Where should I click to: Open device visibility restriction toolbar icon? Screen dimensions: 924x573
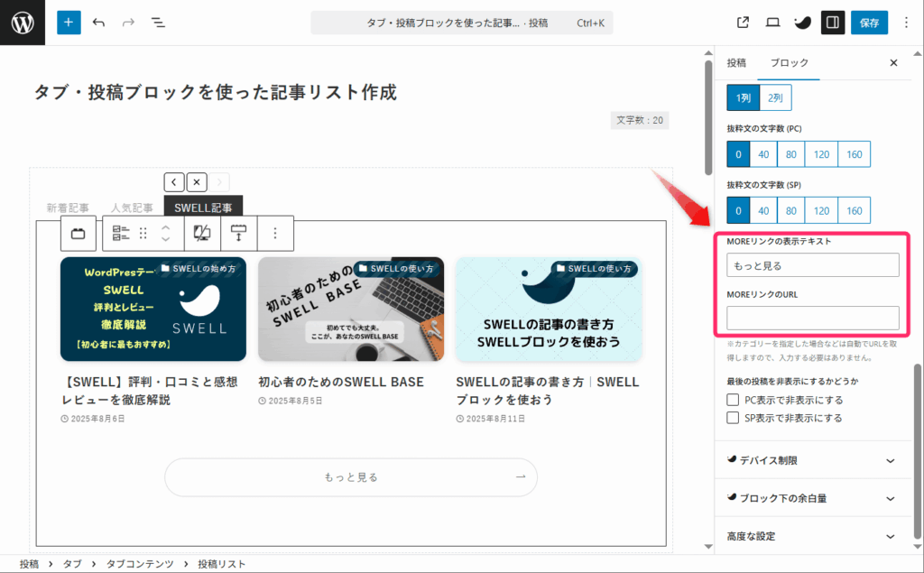tap(202, 234)
